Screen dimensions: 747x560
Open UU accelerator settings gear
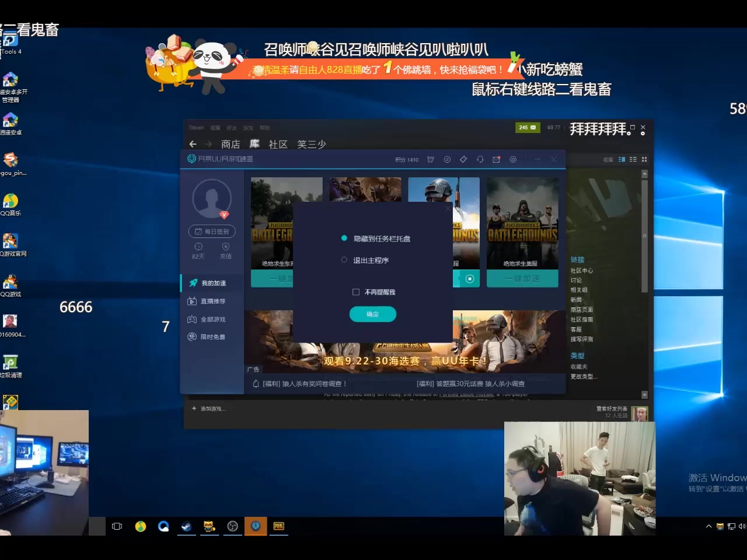point(513,159)
